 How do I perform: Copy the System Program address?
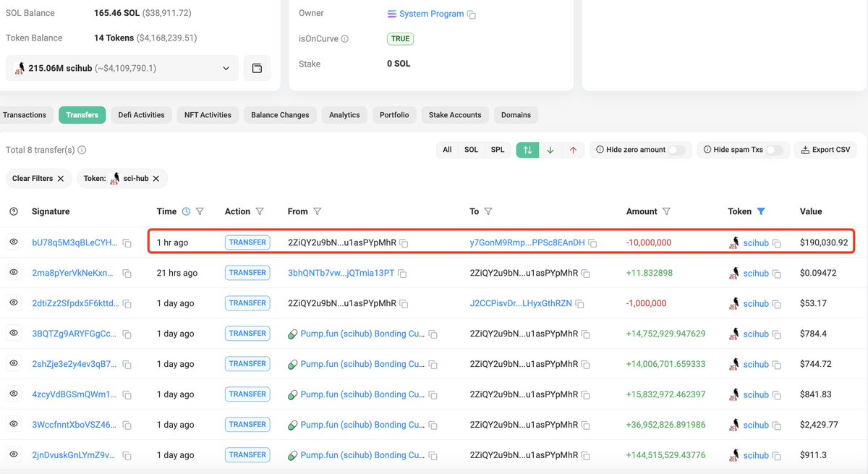(x=471, y=12)
